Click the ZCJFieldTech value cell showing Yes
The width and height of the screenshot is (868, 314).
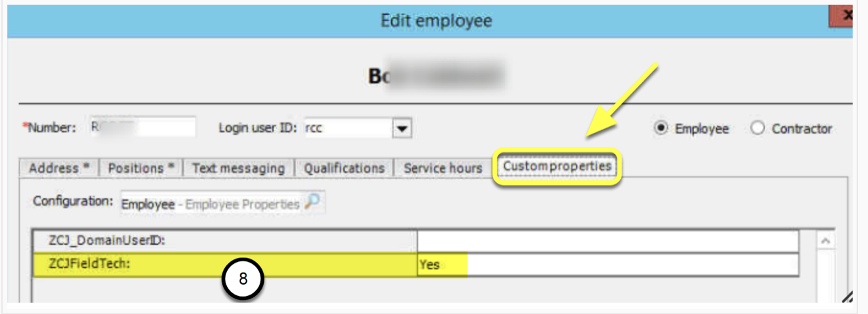pyautogui.click(x=607, y=265)
